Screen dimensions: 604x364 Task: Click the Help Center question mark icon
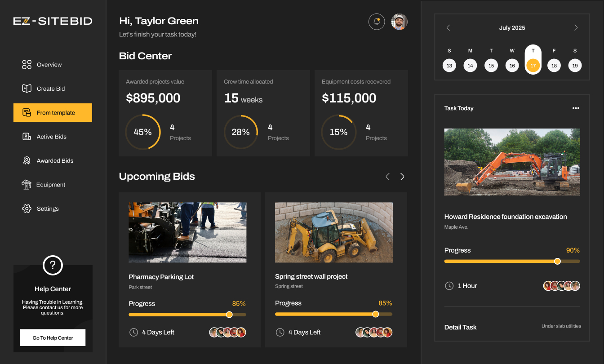tap(53, 265)
